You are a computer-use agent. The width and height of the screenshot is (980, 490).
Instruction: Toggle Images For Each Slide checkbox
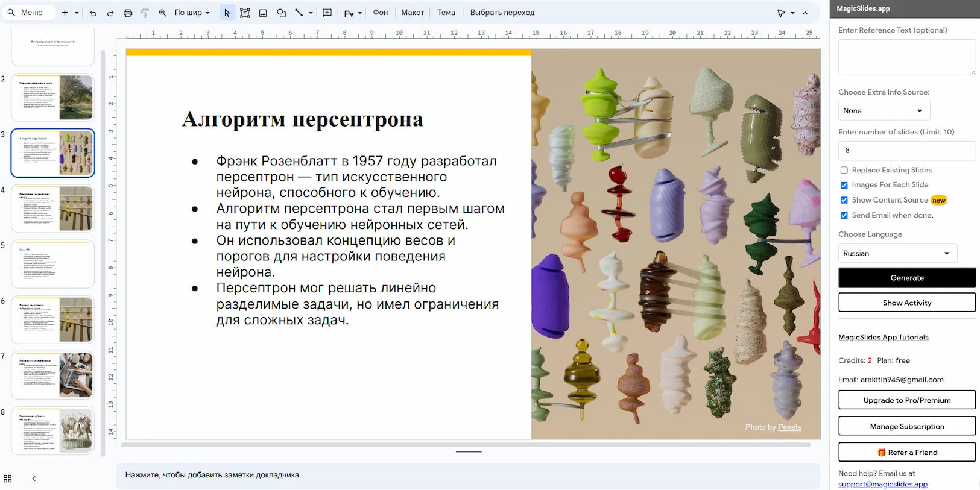[844, 185]
